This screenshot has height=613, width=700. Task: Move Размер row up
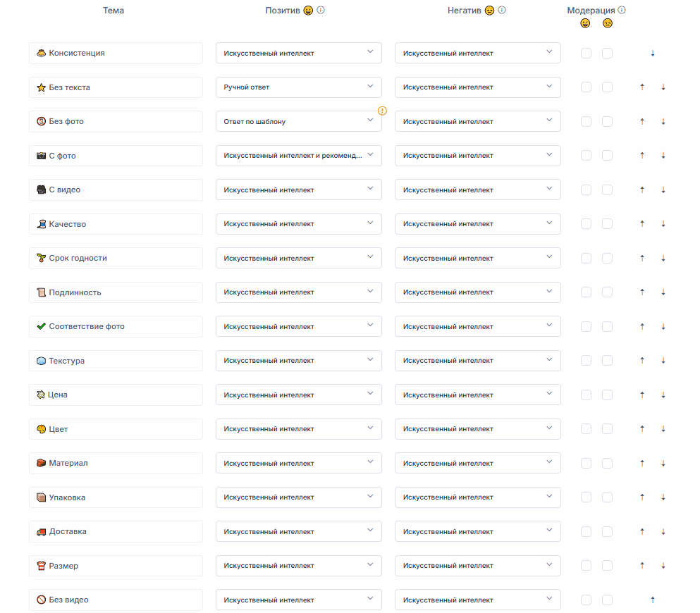click(642, 566)
